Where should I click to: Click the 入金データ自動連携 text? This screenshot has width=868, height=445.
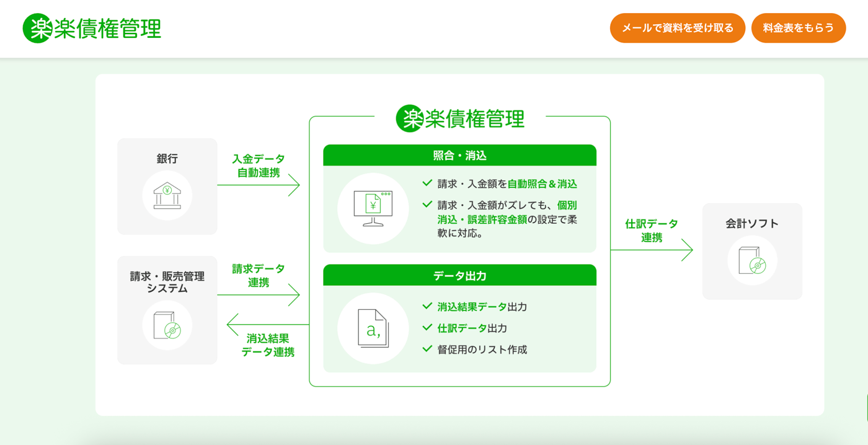259,165
